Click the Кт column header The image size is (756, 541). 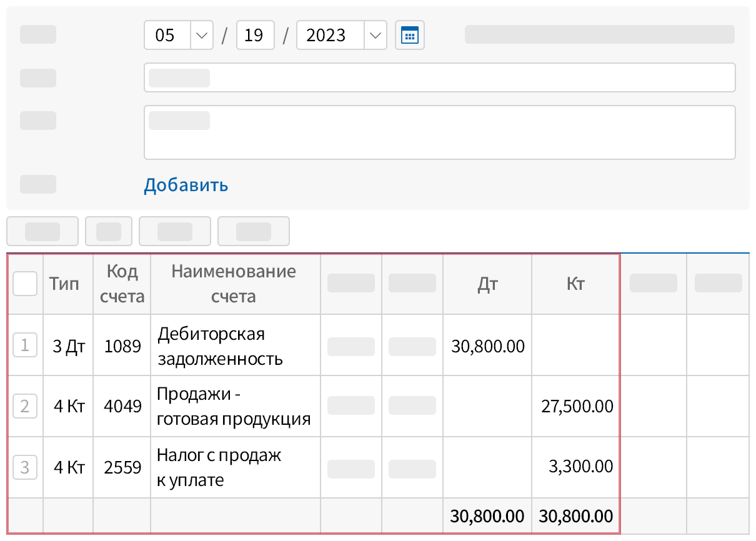575,284
